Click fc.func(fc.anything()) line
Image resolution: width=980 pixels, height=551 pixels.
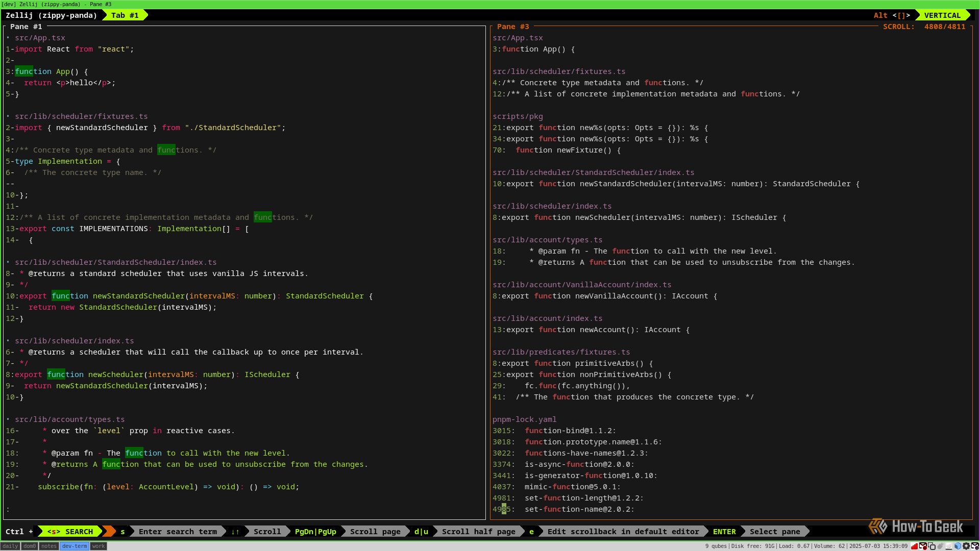tap(561, 386)
